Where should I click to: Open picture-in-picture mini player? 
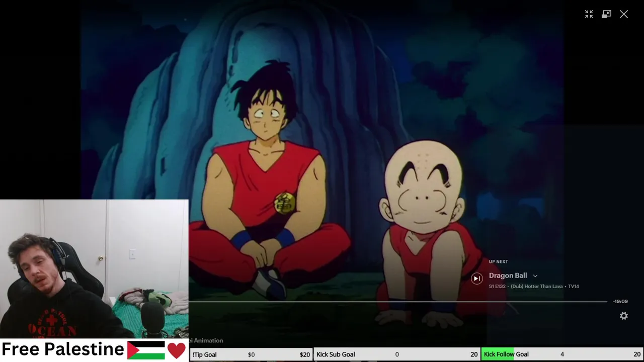click(606, 14)
